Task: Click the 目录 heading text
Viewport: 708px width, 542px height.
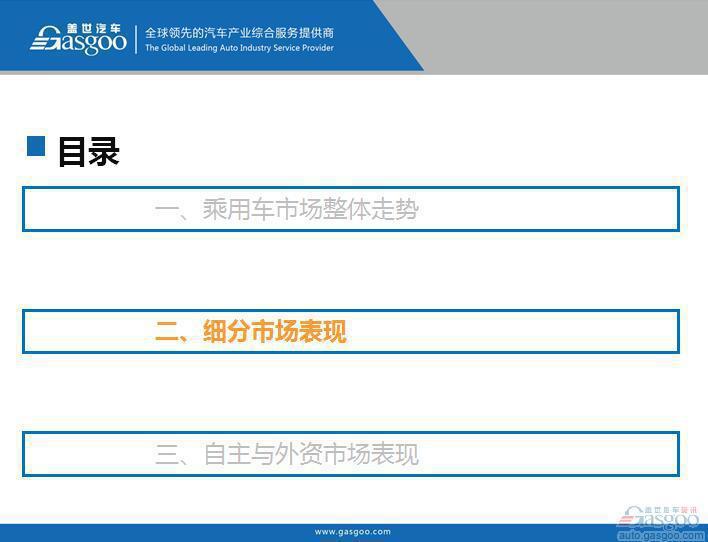Action: pos(88,152)
